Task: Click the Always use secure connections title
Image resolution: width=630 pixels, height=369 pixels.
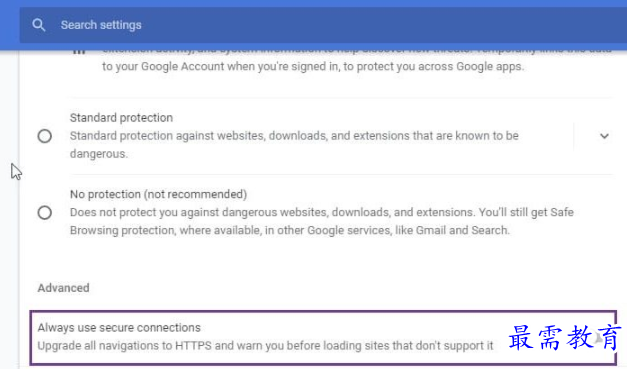Action: [x=119, y=328]
